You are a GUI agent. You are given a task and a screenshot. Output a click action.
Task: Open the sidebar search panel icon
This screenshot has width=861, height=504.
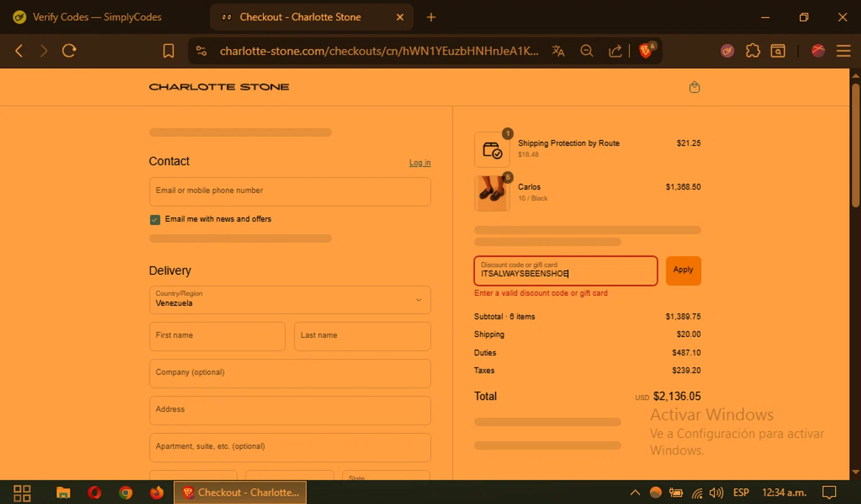pos(778,51)
